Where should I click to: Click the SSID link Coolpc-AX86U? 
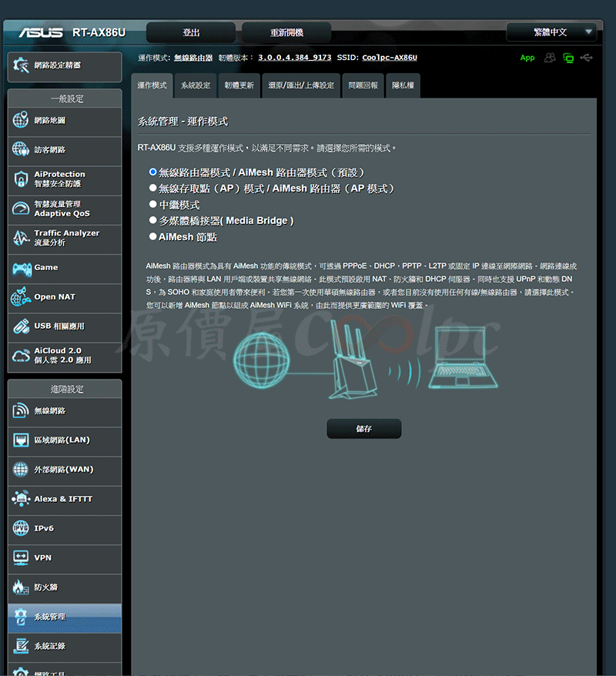click(390, 57)
